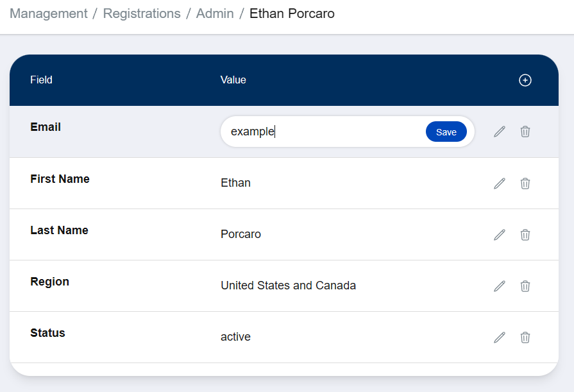Image resolution: width=574 pixels, height=392 pixels.
Task: Open Registrations breadcrumb link
Action: [x=142, y=13]
